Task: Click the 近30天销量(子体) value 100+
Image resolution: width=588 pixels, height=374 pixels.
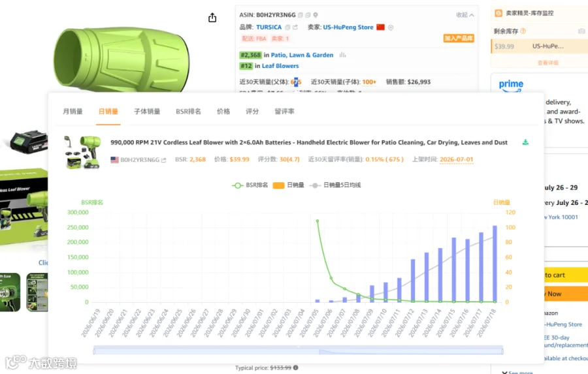Action: [369, 82]
